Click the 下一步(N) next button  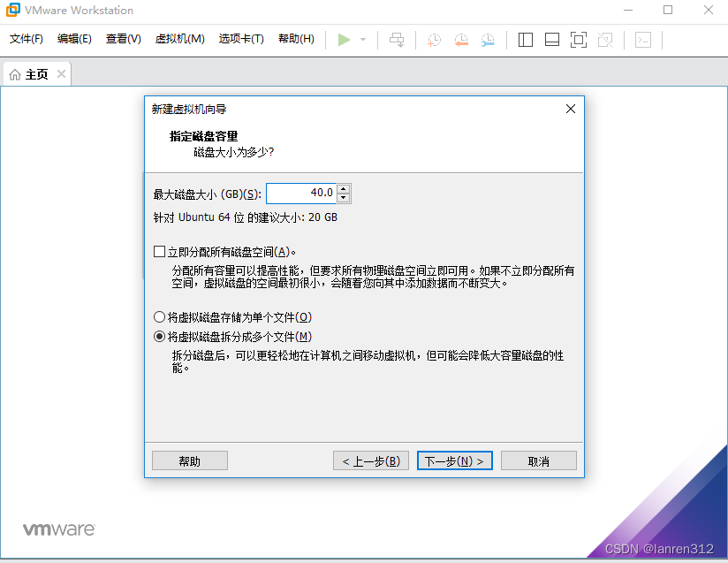454,460
